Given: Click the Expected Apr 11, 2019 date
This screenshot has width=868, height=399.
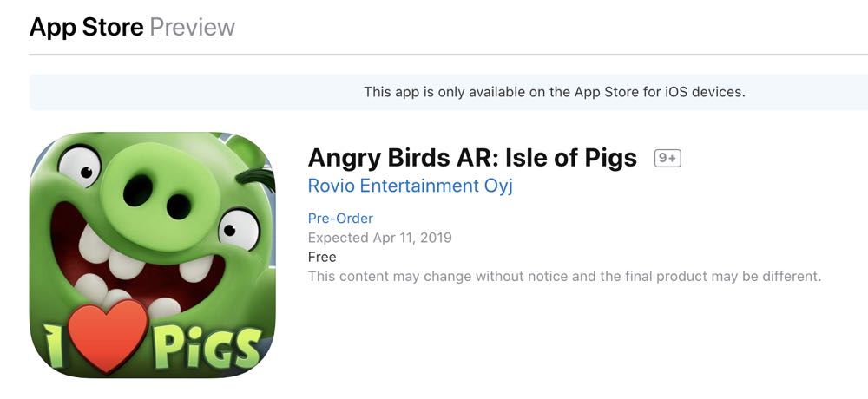Looking at the screenshot, I should [379, 238].
